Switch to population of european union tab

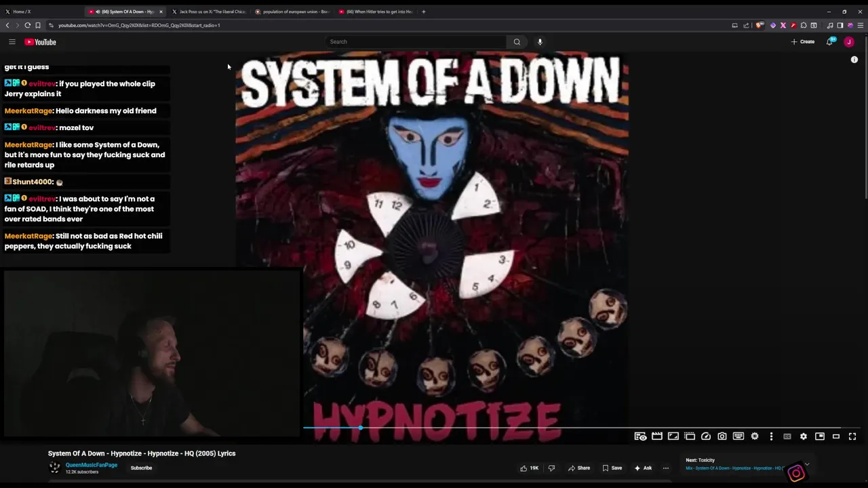click(x=292, y=12)
